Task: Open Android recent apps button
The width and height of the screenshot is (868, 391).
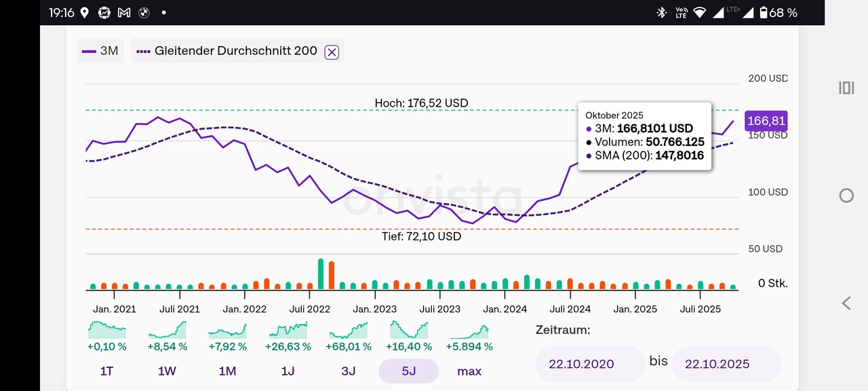Action: [846, 88]
